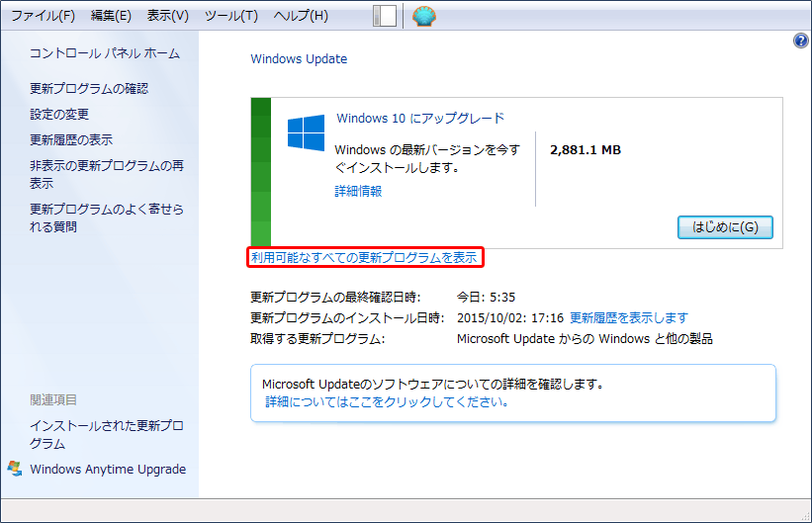Open the ファイル(F) menu
The width and height of the screenshot is (812, 523).
tap(43, 16)
